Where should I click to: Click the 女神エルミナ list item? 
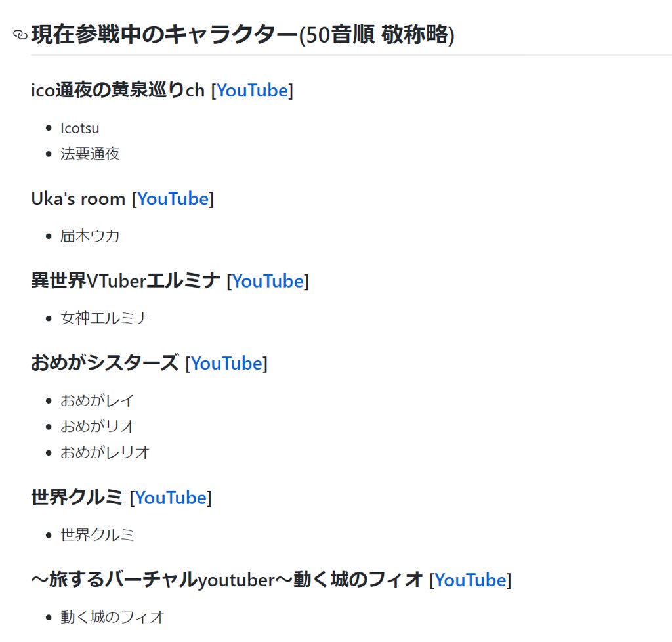pyautogui.click(x=105, y=318)
